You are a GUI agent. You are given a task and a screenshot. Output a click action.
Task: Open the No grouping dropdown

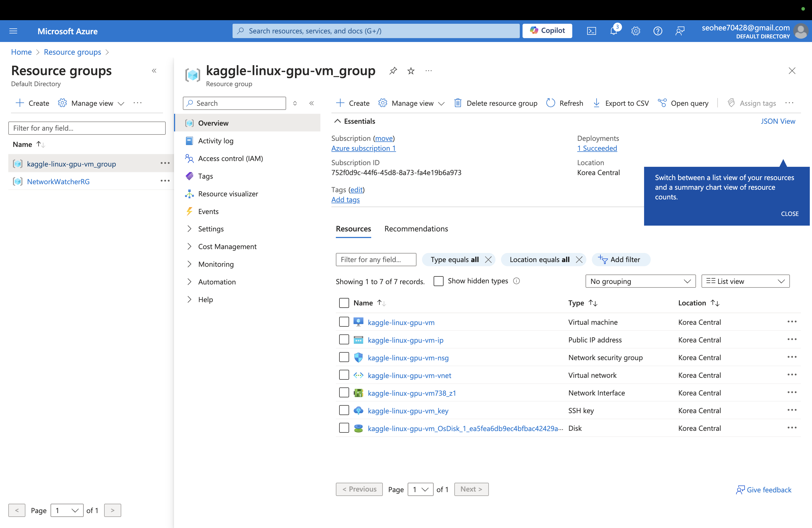[x=639, y=281]
